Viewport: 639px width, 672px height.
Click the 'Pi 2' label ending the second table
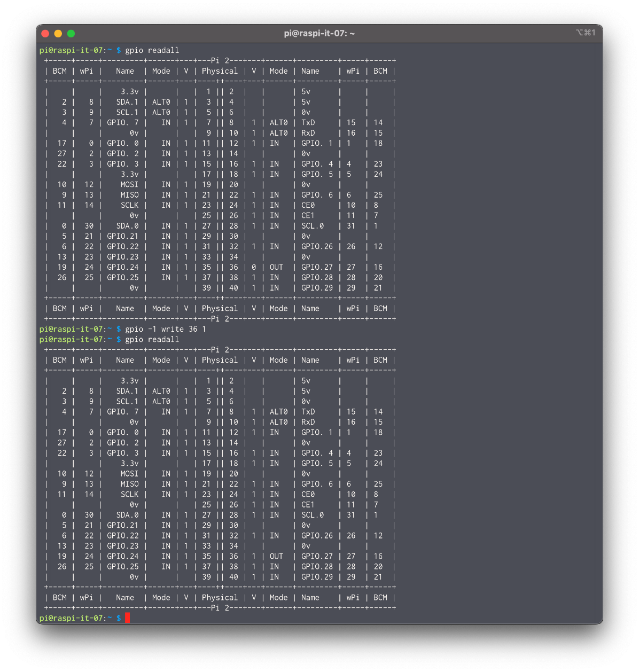tap(219, 608)
